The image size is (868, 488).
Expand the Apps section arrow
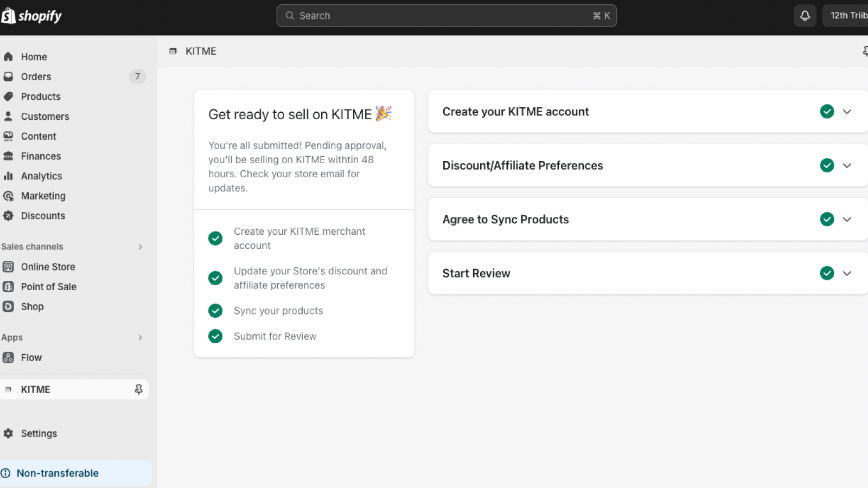(x=140, y=337)
